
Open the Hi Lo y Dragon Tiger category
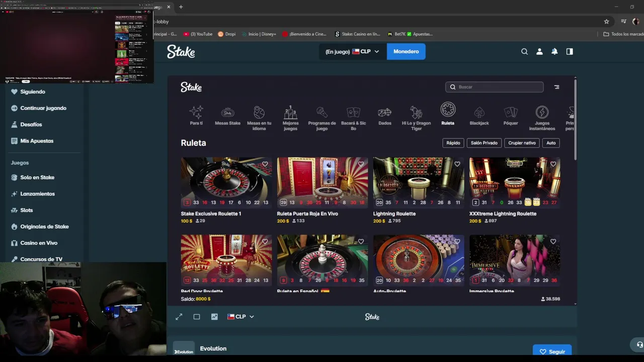(x=416, y=118)
